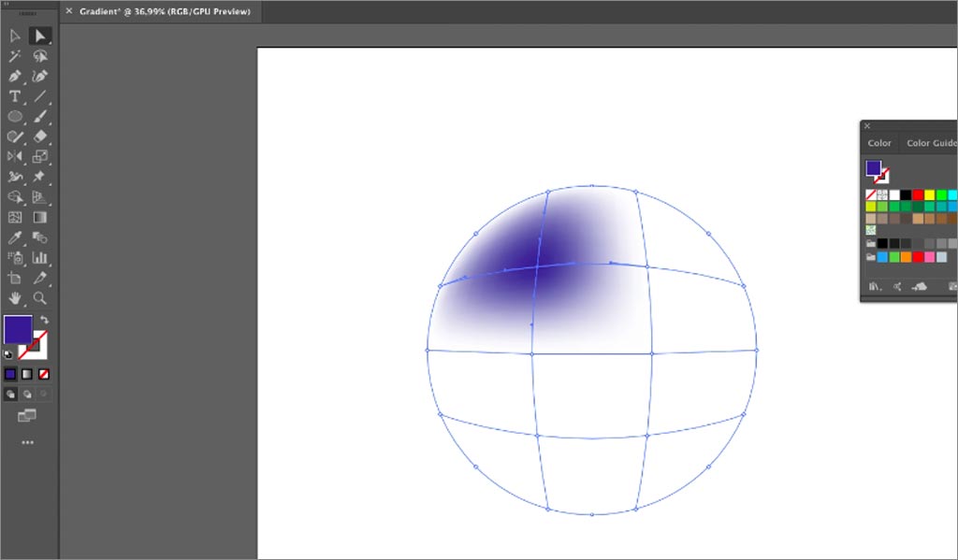Select the Eyedropper tool

15,238
